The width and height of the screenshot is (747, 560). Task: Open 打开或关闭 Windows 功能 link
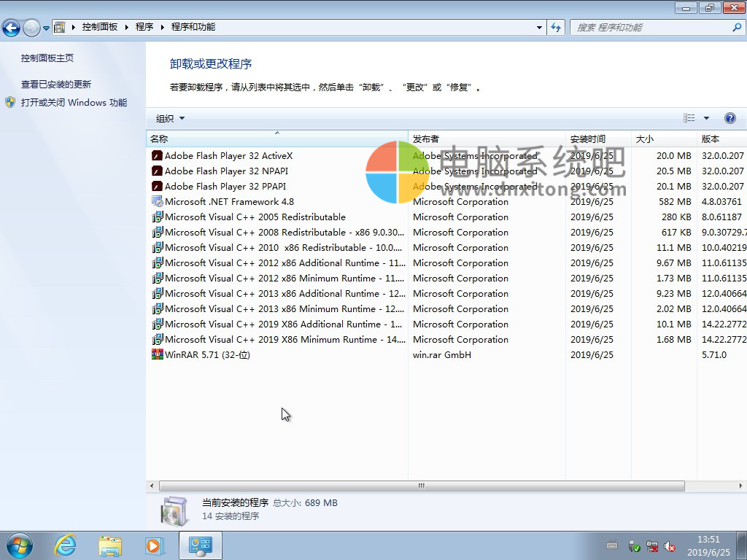tap(74, 102)
